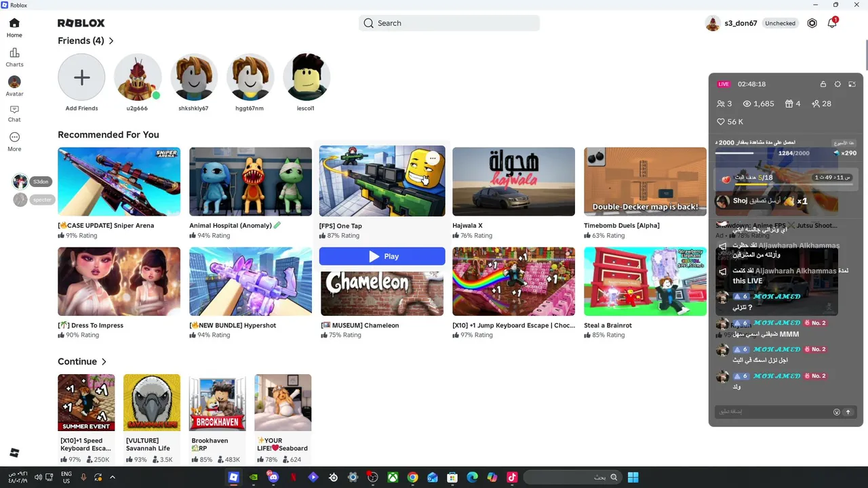Viewport: 868px width, 488px height.
Task: Open the Windows Start menu
Action: pyautogui.click(x=633, y=477)
